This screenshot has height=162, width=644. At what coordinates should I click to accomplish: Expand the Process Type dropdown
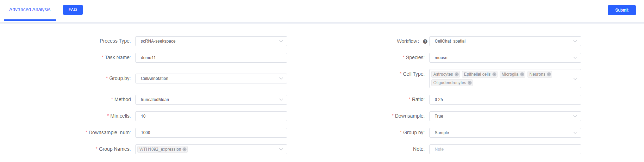point(211,41)
